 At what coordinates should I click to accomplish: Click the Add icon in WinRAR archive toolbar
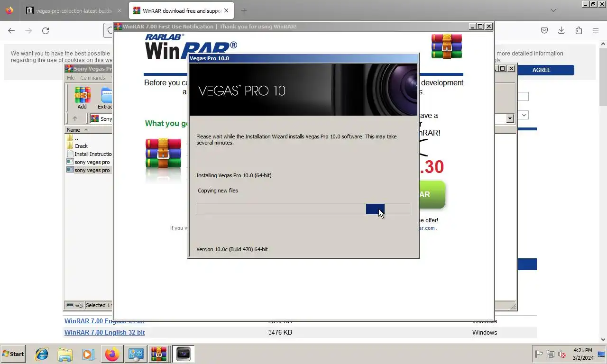tap(82, 98)
